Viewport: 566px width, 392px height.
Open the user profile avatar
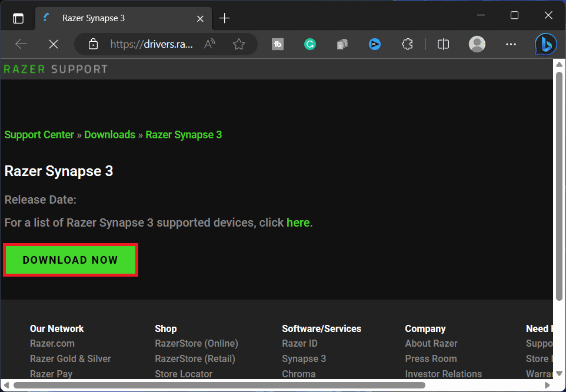pos(477,44)
